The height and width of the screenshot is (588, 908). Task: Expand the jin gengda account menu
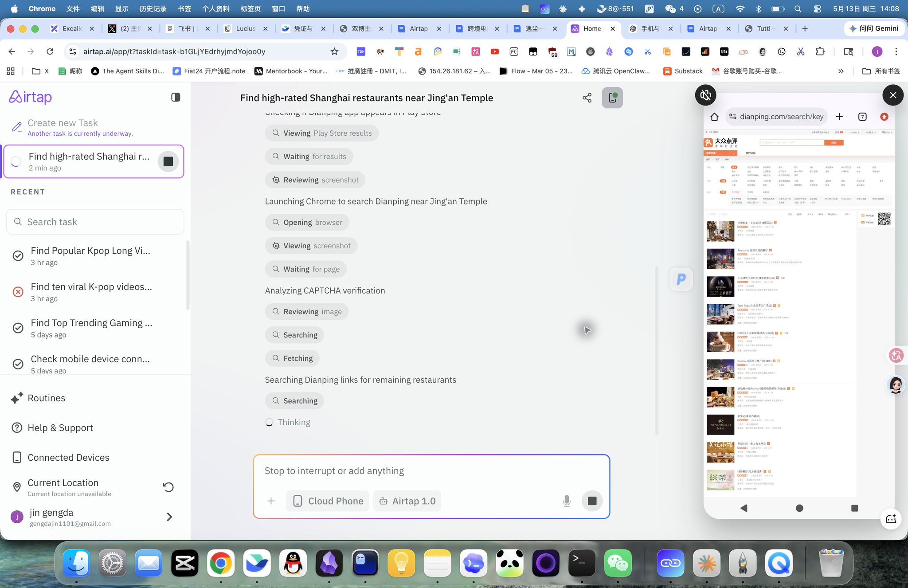pyautogui.click(x=169, y=517)
